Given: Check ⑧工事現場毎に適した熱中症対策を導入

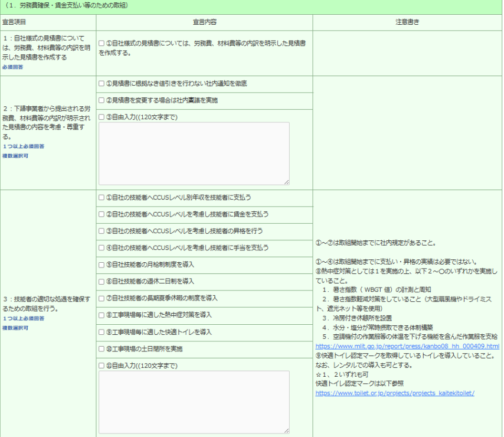Looking at the screenshot, I should click(102, 315).
